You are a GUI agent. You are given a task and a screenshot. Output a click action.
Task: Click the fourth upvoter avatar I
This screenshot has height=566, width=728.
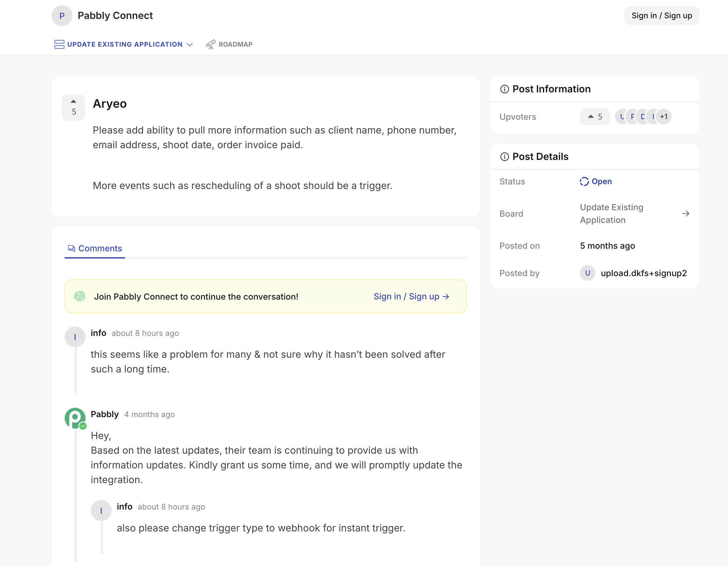[x=652, y=117]
